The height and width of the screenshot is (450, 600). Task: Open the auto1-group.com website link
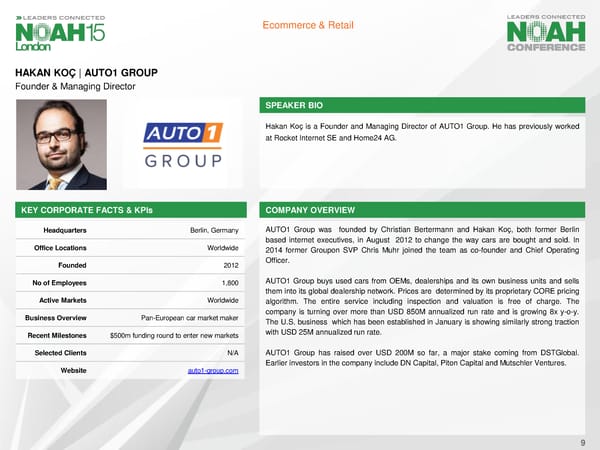pos(213,371)
